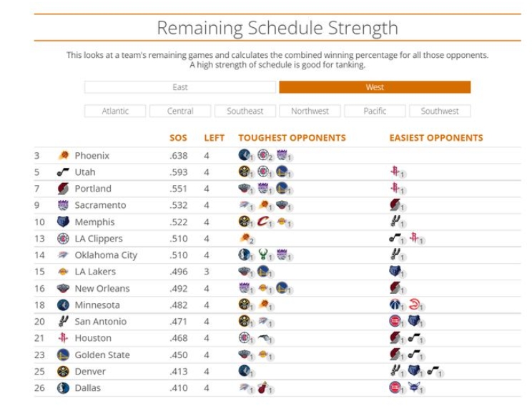Screen dimensions: 532x406
Task: Filter by the Atlantic division
Action: (115, 111)
